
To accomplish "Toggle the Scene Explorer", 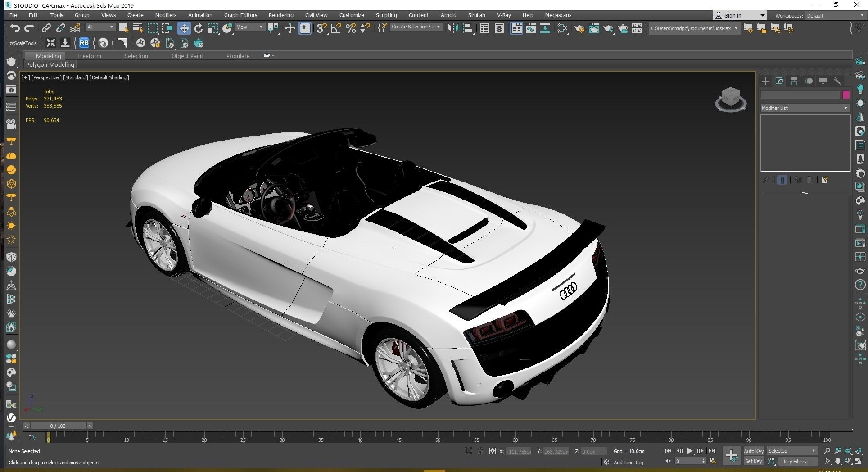I will click(x=485, y=28).
